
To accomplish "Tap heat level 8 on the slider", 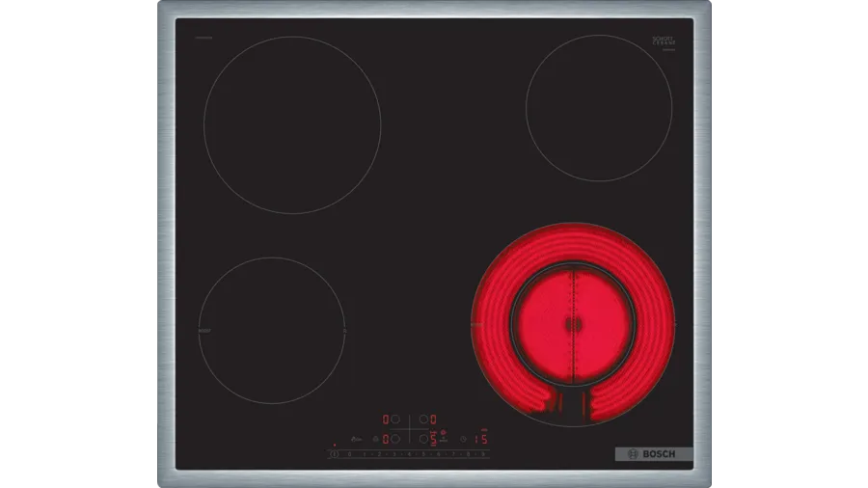I will [468, 454].
